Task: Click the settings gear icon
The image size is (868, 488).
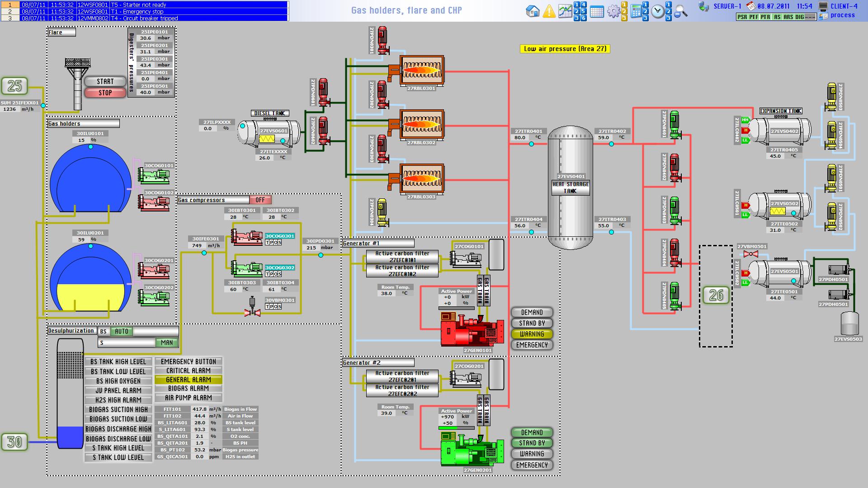Action: pyautogui.click(x=613, y=11)
